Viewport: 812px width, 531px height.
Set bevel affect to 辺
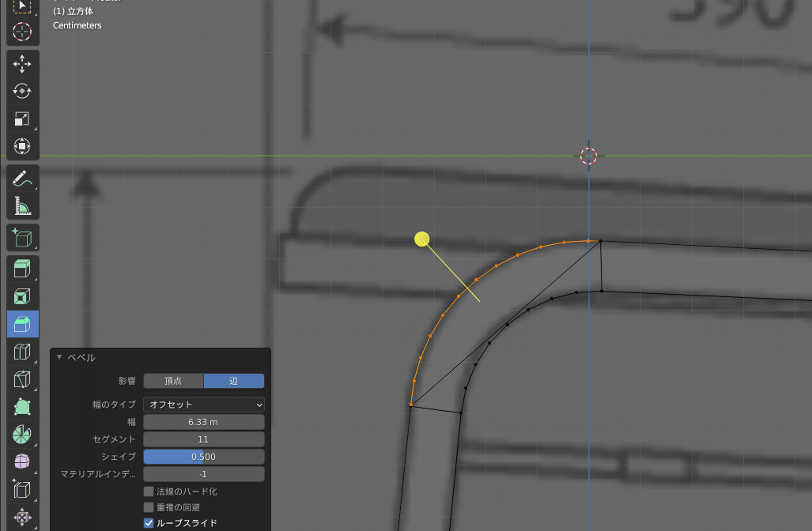click(234, 381)
